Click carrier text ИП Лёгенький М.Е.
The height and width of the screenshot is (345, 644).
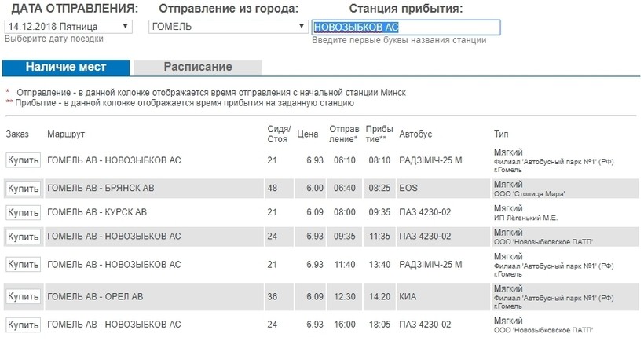coord(525,218)
